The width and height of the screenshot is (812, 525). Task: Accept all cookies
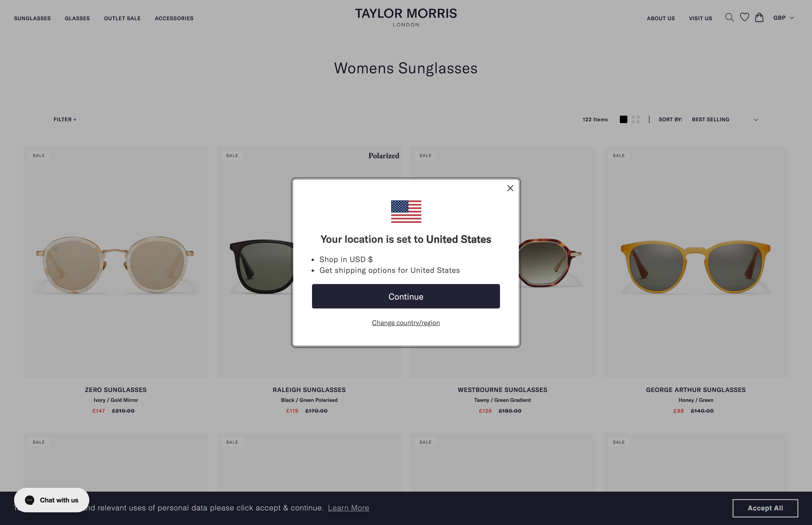tap(765, 508)
